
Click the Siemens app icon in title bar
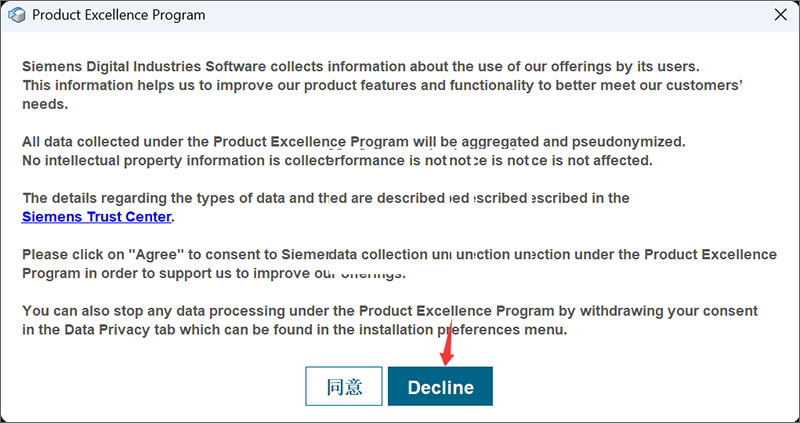pyautogui.click(x=16, y=15)
